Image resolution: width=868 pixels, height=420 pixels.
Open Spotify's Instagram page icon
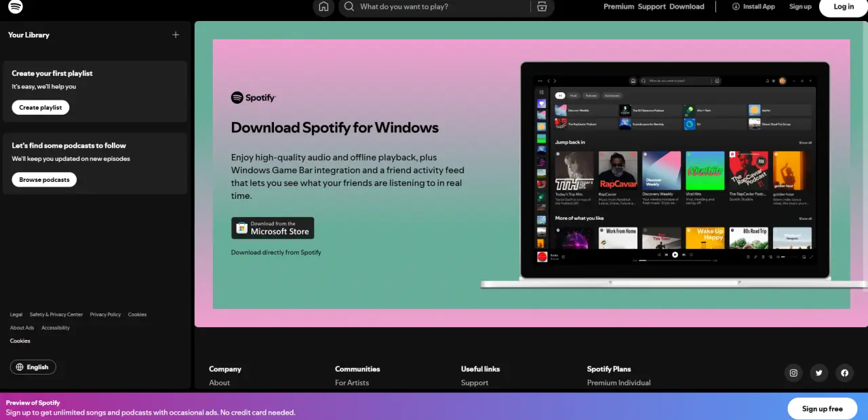coord(793,373)
